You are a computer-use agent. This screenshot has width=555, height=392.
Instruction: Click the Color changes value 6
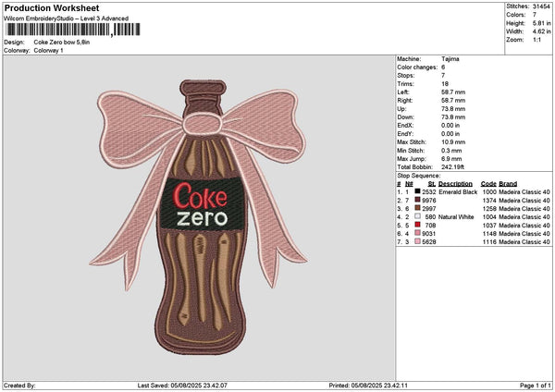[443, 67]
